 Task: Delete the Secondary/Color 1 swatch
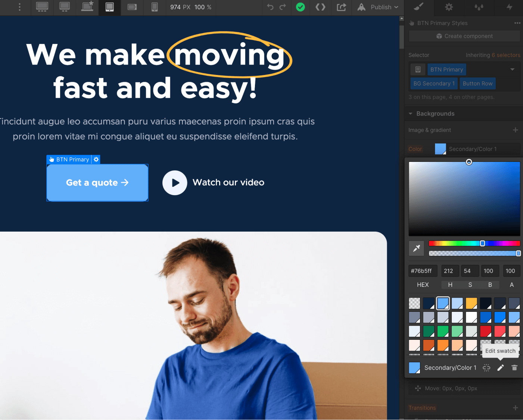[x=514, y=367]
